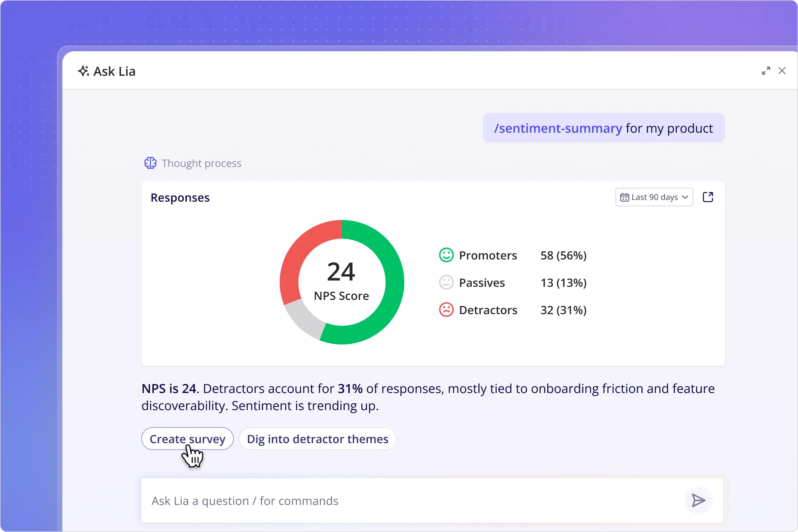The image size is (798, 532).
Task: Click the Promoters 58 (56%) value
Action: click(x=564, y=255)
